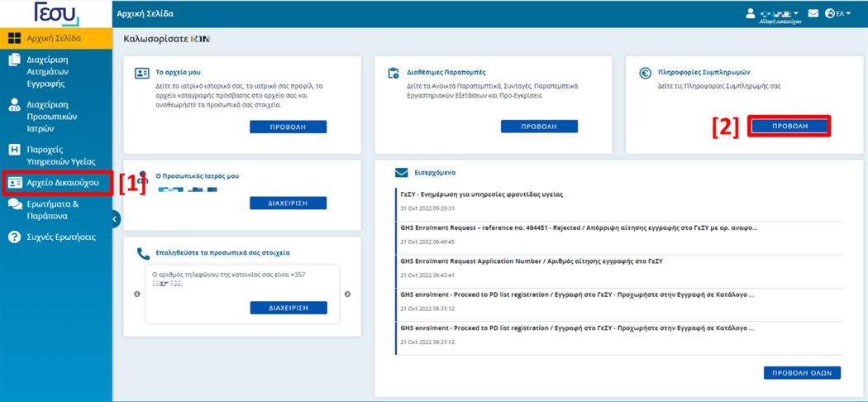The image size is (868, 402).
Task: Click the Το αρχείο μου card icon
Action: pos(142,73)
